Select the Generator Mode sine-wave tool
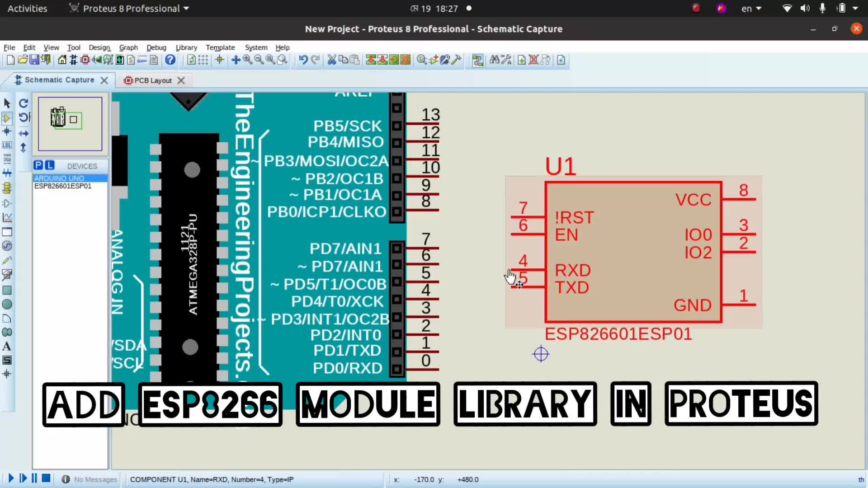This screenshot has width=868, height=488. tap(7, 246)
